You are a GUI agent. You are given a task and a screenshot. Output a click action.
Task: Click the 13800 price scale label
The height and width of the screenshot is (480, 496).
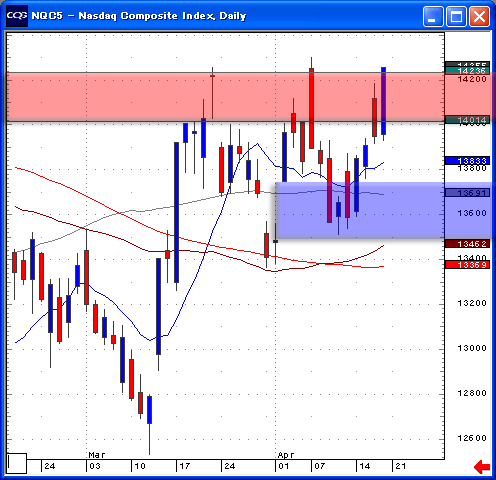point(472,168)
